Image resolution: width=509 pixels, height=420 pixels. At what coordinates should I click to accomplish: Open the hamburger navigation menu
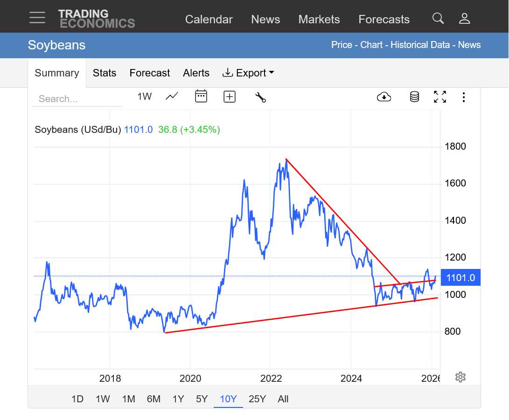(x=37, y=18)
